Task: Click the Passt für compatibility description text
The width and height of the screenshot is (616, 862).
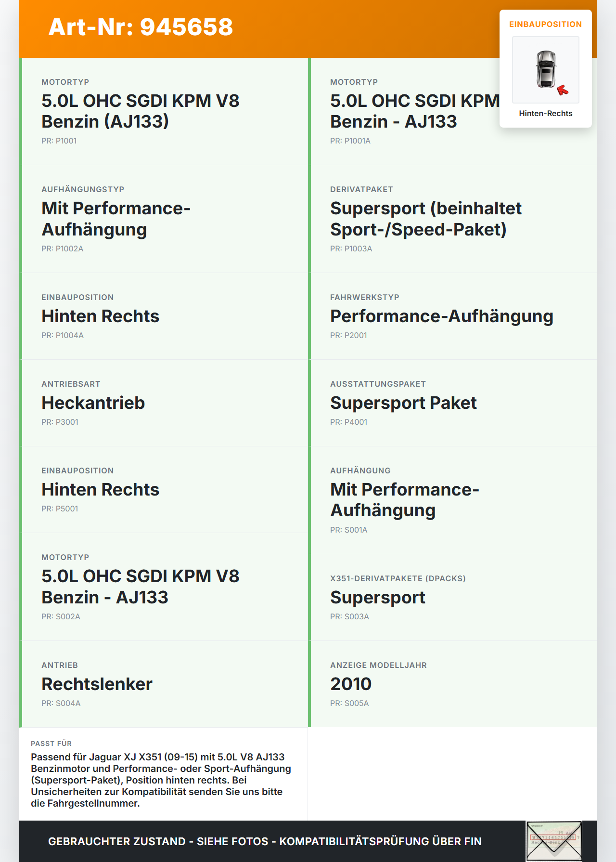Action: click(161, 780)
